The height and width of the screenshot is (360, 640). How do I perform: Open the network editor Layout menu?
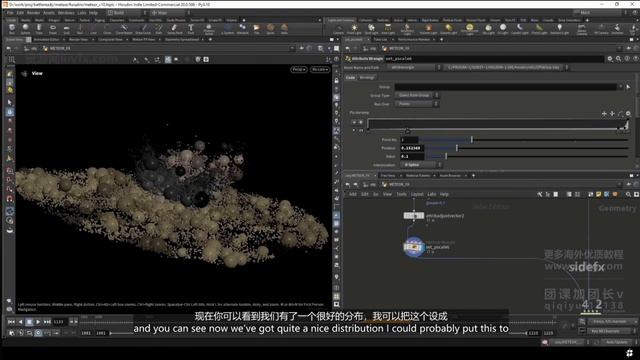point(417,194)
